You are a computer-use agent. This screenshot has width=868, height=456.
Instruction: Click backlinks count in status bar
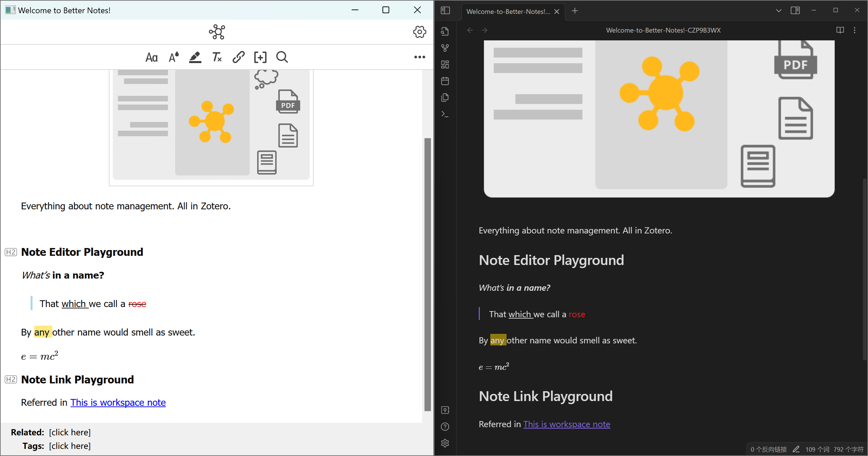tap(768, 449)
